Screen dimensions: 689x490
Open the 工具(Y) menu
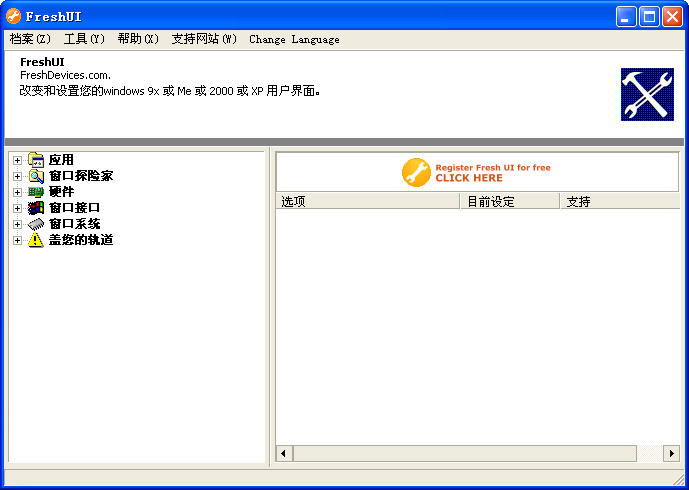point(84,39)
